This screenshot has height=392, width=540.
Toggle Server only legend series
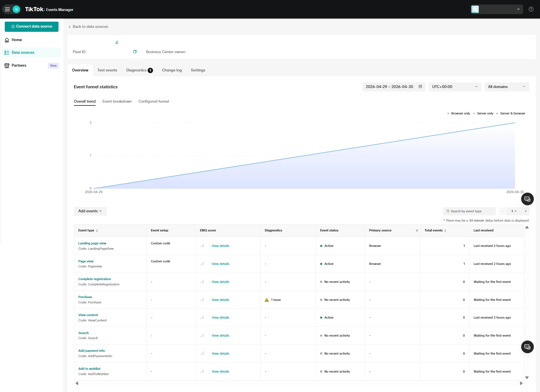click(x=483, y=114)
